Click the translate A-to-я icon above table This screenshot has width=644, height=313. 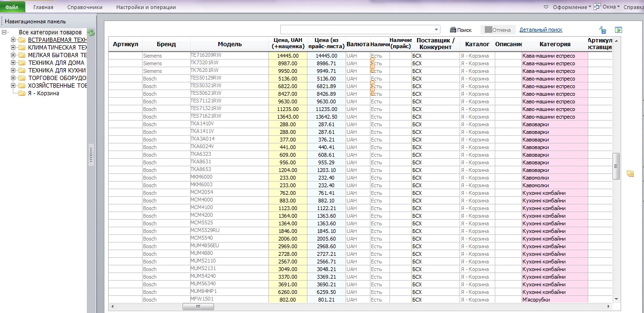[x=603, y=30]
